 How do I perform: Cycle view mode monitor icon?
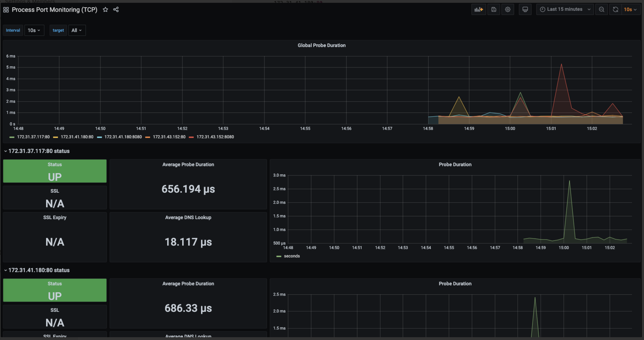(x=525, y=9)
